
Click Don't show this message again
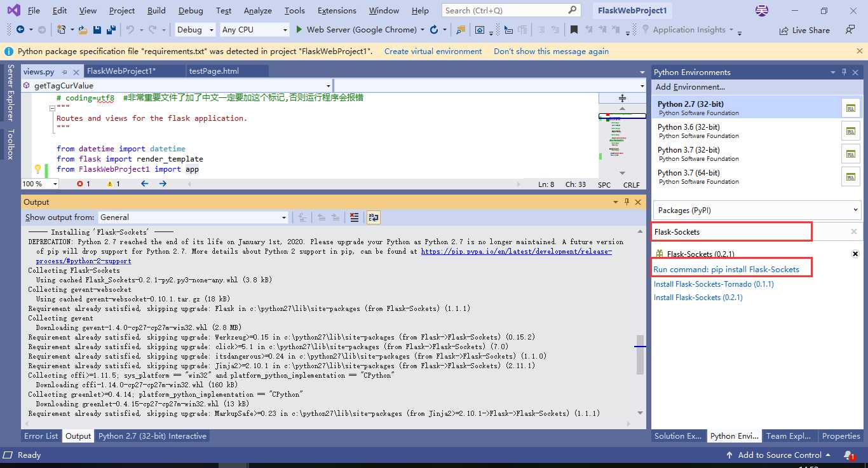[551, 52]
